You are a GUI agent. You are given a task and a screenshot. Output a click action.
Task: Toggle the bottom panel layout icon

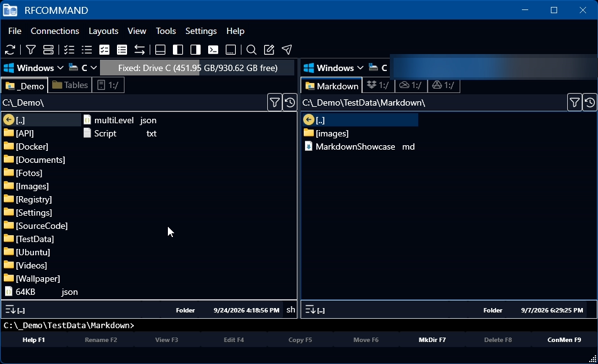click(x=160, y=50)
